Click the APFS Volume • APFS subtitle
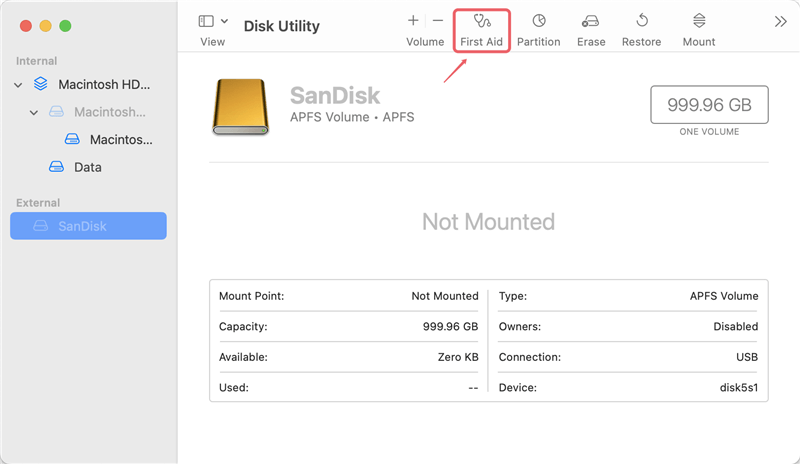The image size is (800, 464). click(352, 117)
